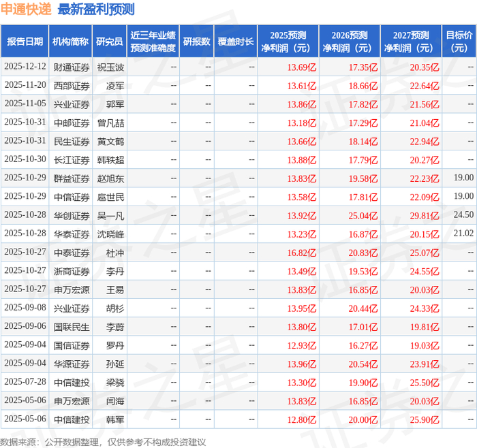
Task: Click the 19.58亿 forecast value
Action: point(363,178)
